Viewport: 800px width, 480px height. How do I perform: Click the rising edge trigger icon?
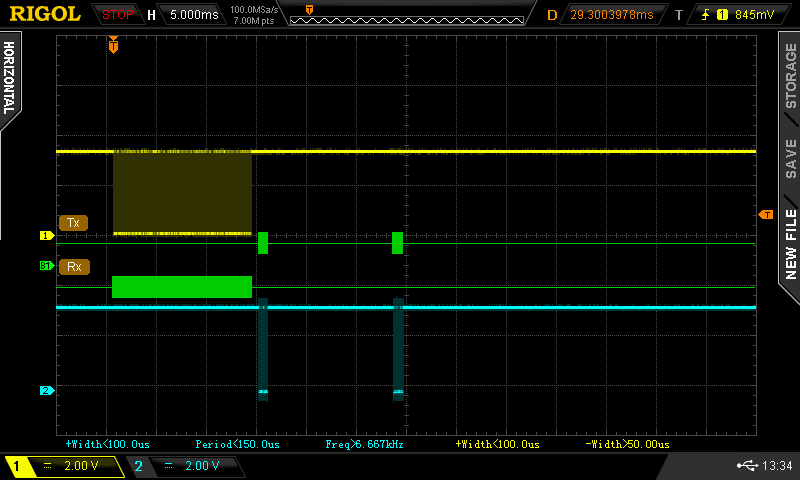[706, 15]
